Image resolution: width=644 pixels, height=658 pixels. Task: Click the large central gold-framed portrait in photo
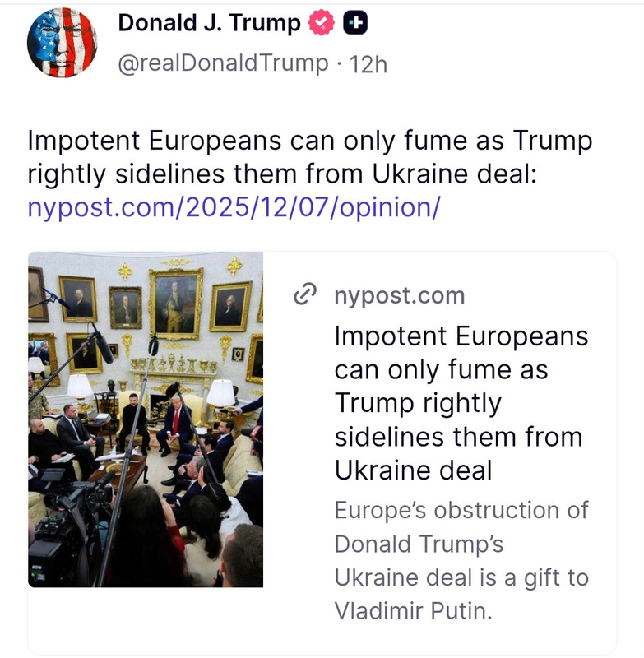(176, 304)
